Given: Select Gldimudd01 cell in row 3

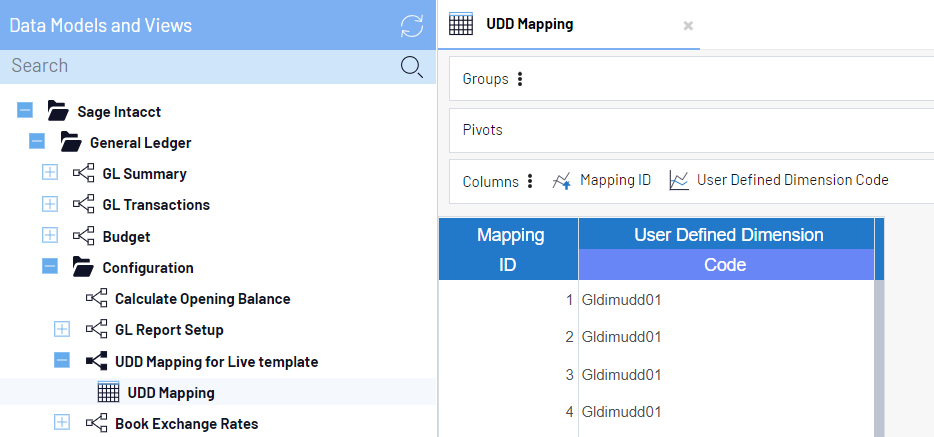Looking at the screenshot, I should 726,374.
